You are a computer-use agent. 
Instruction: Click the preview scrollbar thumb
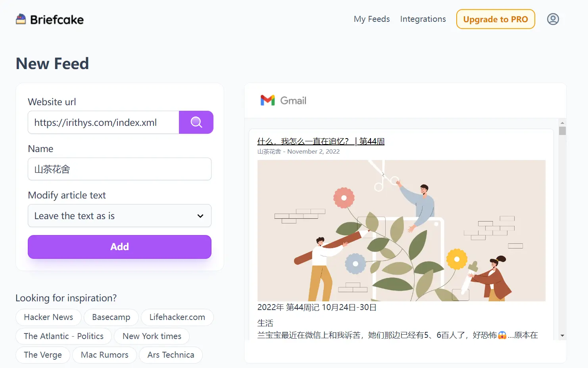[562, 131]
